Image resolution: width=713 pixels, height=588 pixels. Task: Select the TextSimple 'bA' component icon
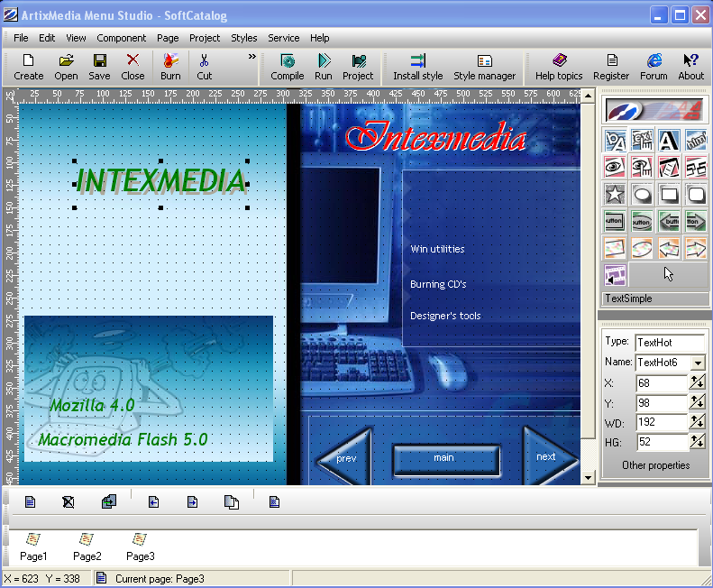(615, 140)
